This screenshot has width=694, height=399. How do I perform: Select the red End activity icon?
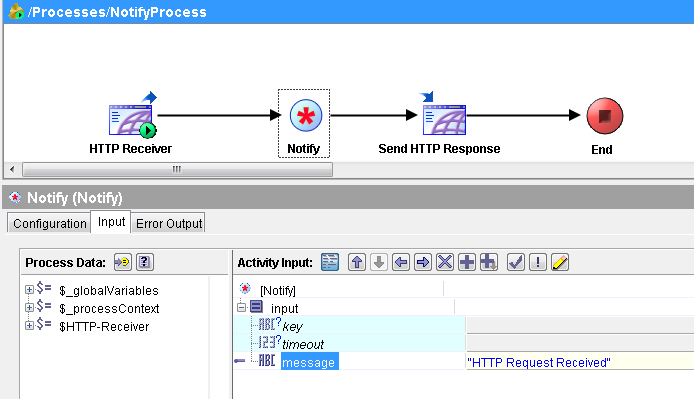click(605, 116)
